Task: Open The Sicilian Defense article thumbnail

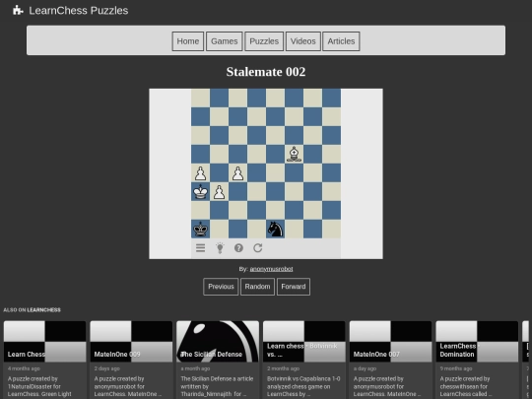Action: pyautogui.click(x=218, y=341)
